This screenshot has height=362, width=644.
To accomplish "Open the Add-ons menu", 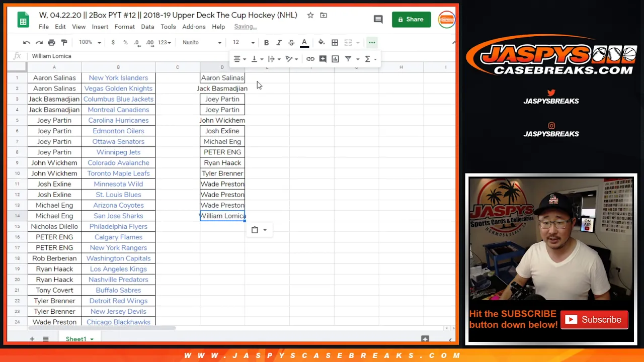I will (194, 27).
